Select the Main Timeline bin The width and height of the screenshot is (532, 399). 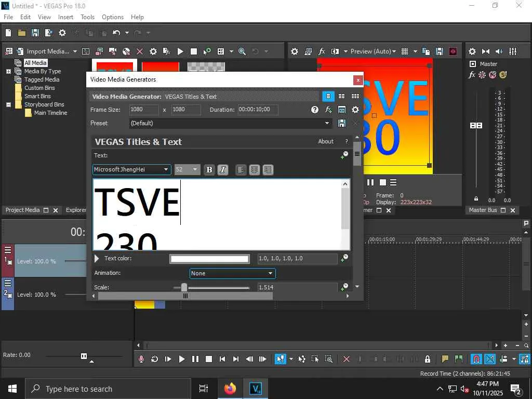click(x=50, y=113)
